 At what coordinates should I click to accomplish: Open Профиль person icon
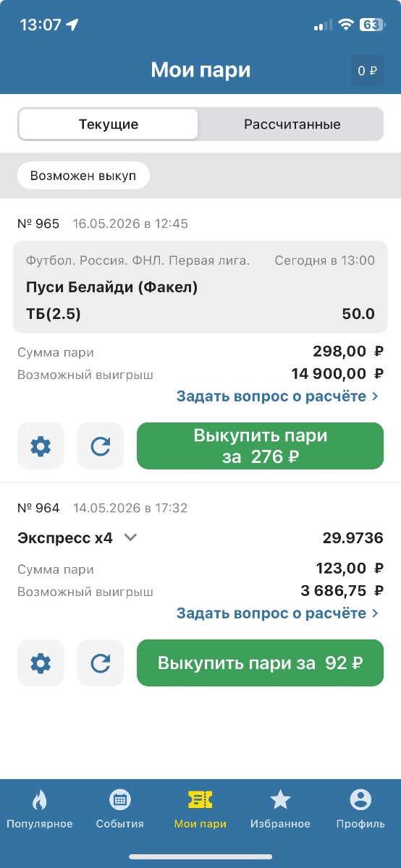[360, 799]
